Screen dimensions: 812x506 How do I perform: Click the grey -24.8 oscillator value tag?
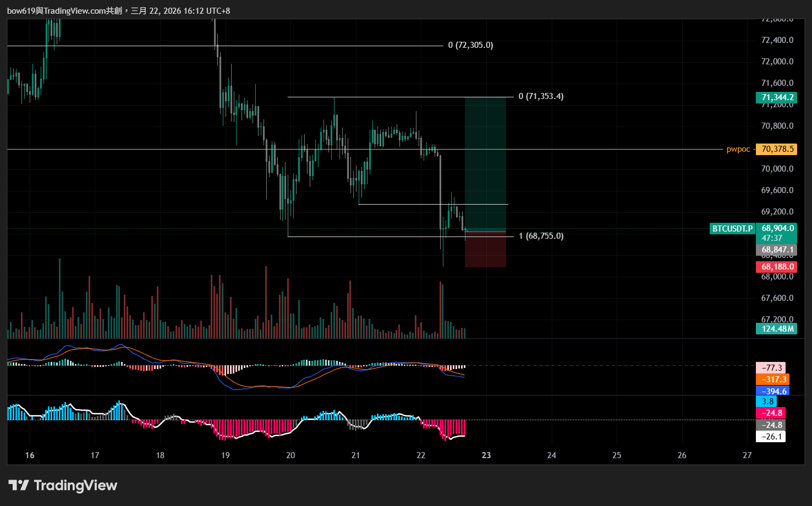pyautogui.click(x=771, y=425)
